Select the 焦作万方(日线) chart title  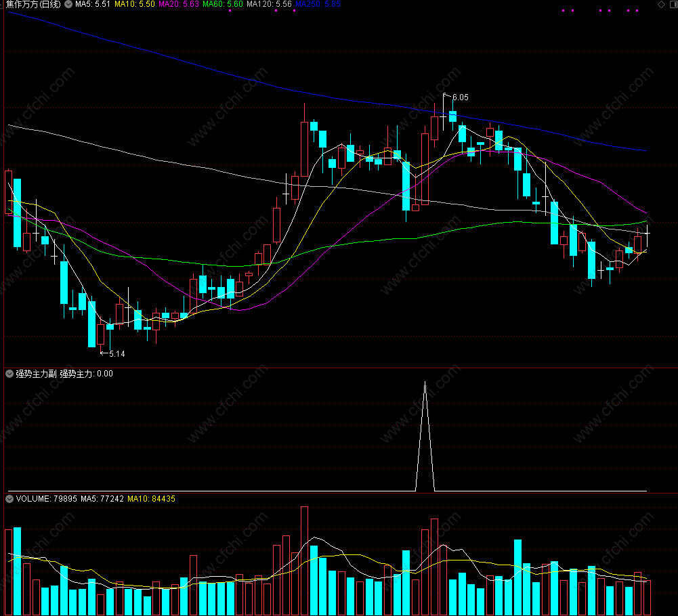click(33, 4)
